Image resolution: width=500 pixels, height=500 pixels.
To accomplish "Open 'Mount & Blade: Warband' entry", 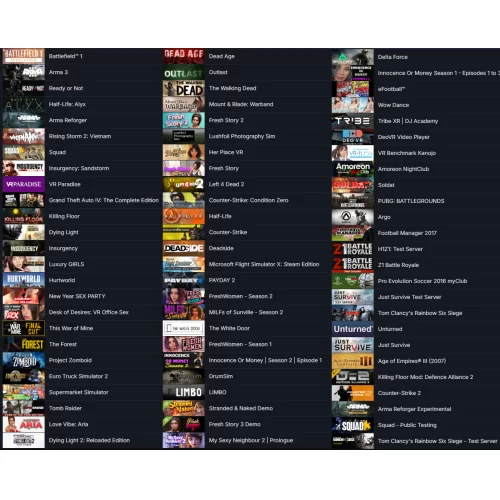I will [241, 104].
